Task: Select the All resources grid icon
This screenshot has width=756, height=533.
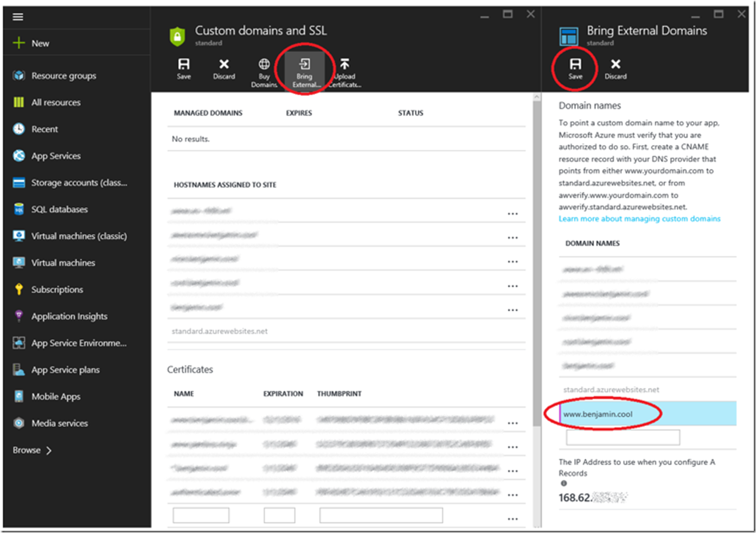Action: [19, 102]
